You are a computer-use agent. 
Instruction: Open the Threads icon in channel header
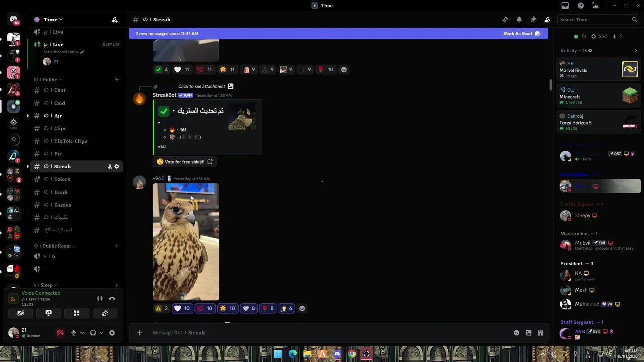pos(505,20)
